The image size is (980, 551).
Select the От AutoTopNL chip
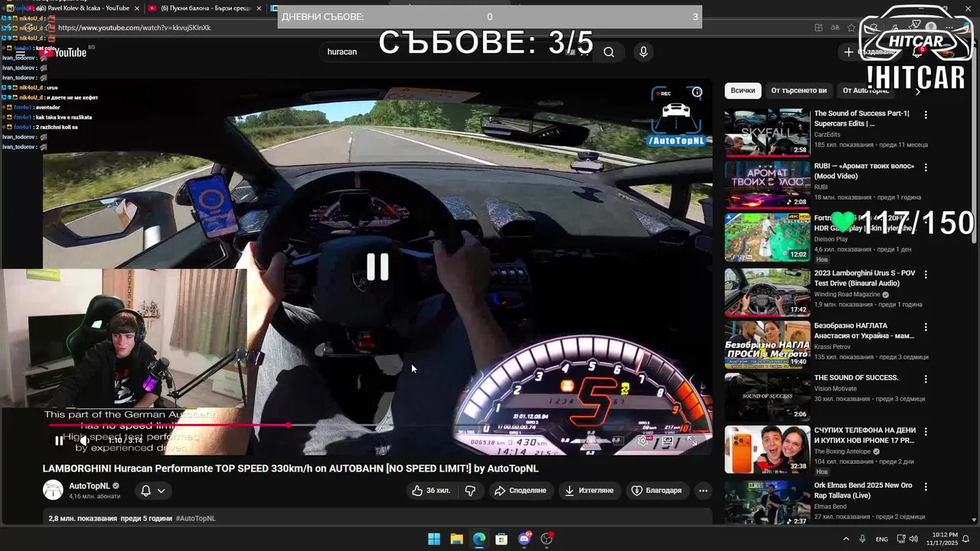pyautogui.click(x=866, y=90)
